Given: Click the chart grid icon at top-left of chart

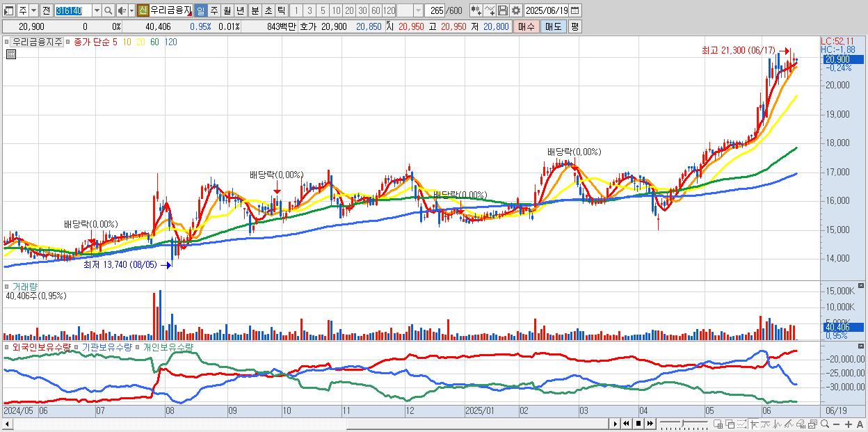Looking at the screenshot, I should [10, 53].
